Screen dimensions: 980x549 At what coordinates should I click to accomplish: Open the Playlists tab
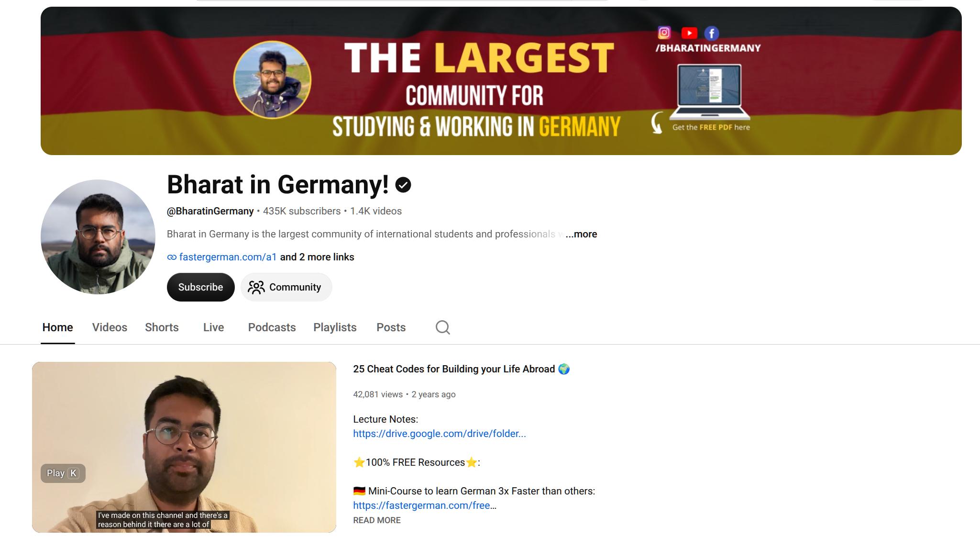tap(335, 327)
